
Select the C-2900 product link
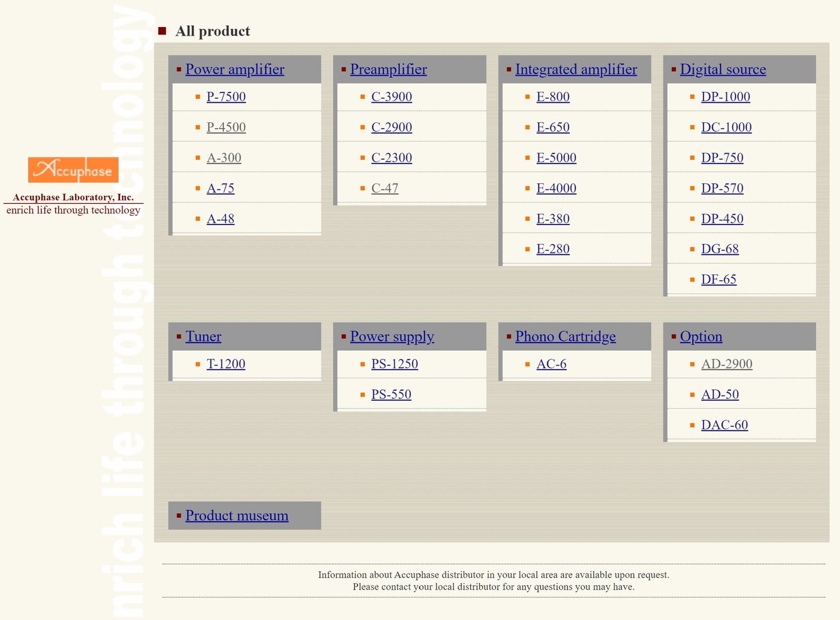click(x=391, y=127)
